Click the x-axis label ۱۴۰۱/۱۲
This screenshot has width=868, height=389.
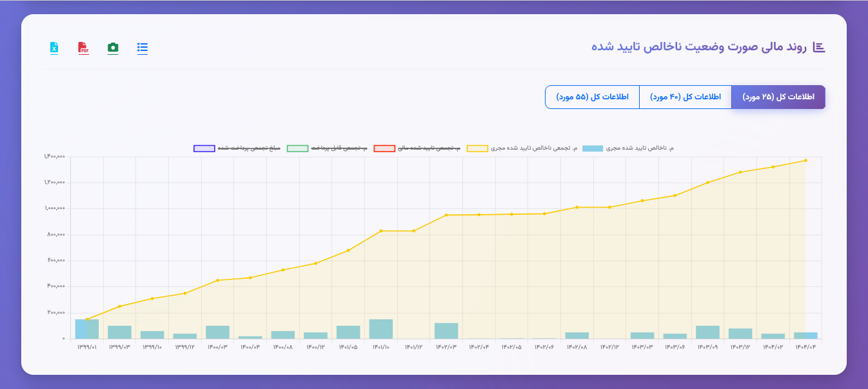413,347
